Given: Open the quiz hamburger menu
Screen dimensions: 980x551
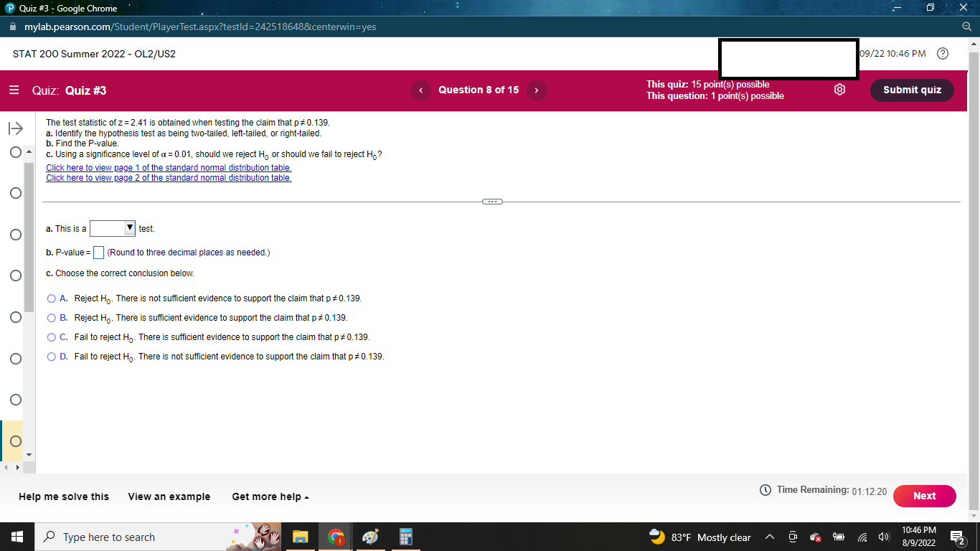Looking at the screenshot, I should [x=14, y=90].
